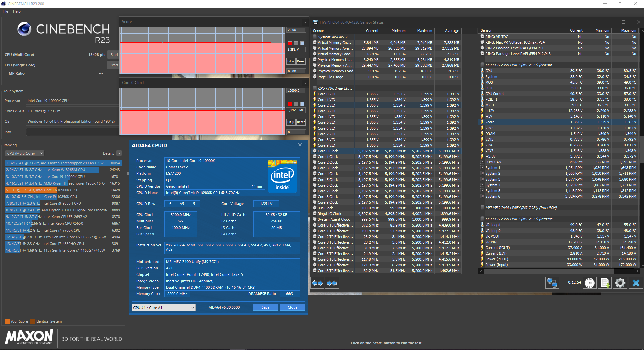Click the gray swatch in Core 0 Clock graph
The width and height of the screenshot is (644, 350).
click(296, 104)
